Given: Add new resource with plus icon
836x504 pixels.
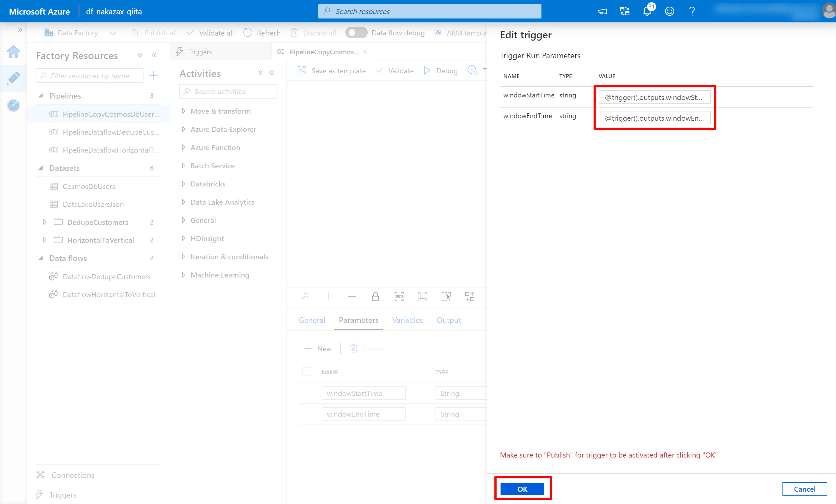Looking at the screenshot, I should 153,75.
